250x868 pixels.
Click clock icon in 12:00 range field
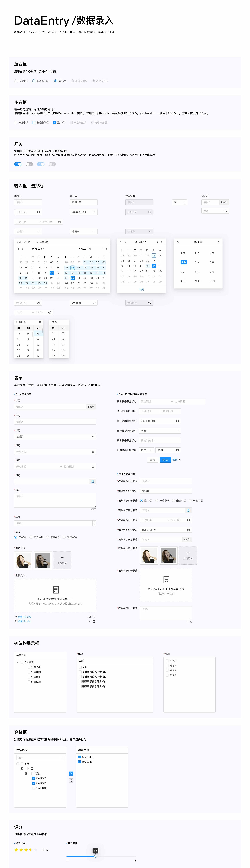coord(49,312)
